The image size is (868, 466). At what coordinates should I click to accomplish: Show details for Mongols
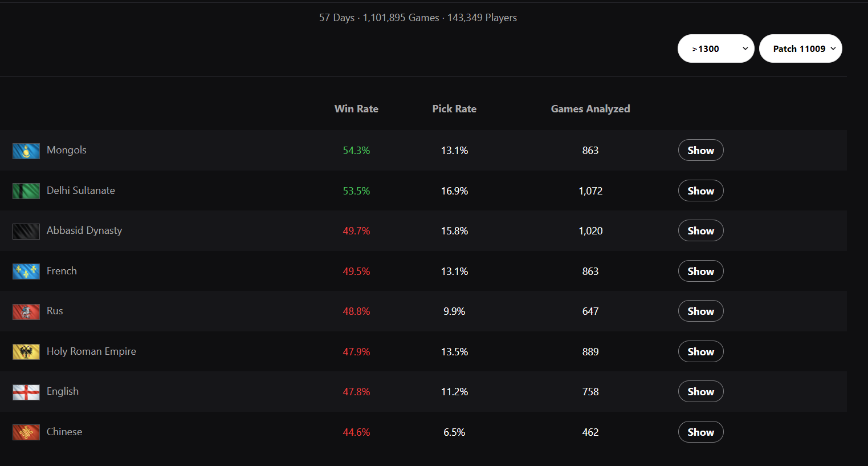(x=700, y=151)
